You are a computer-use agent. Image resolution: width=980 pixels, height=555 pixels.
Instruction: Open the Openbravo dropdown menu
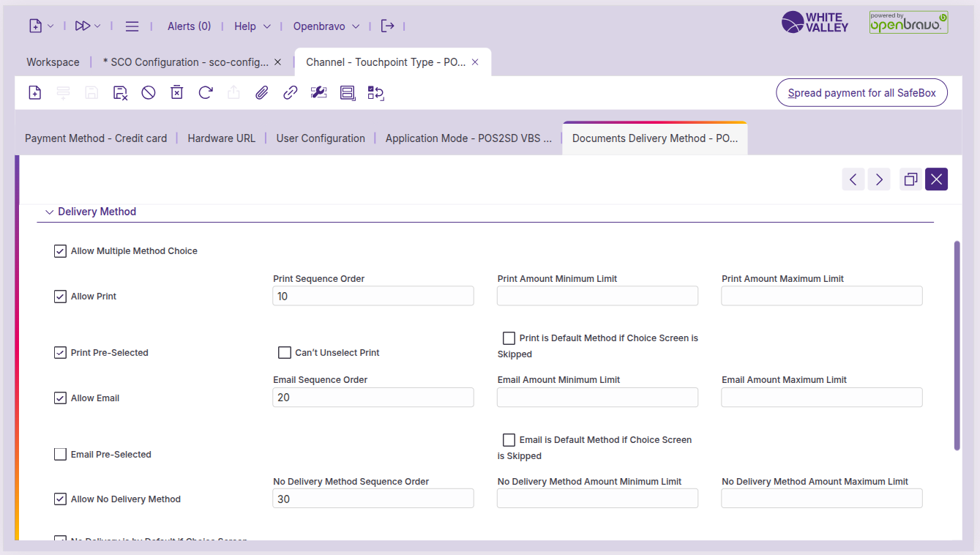pyautogui.click(x=326, y=26)
